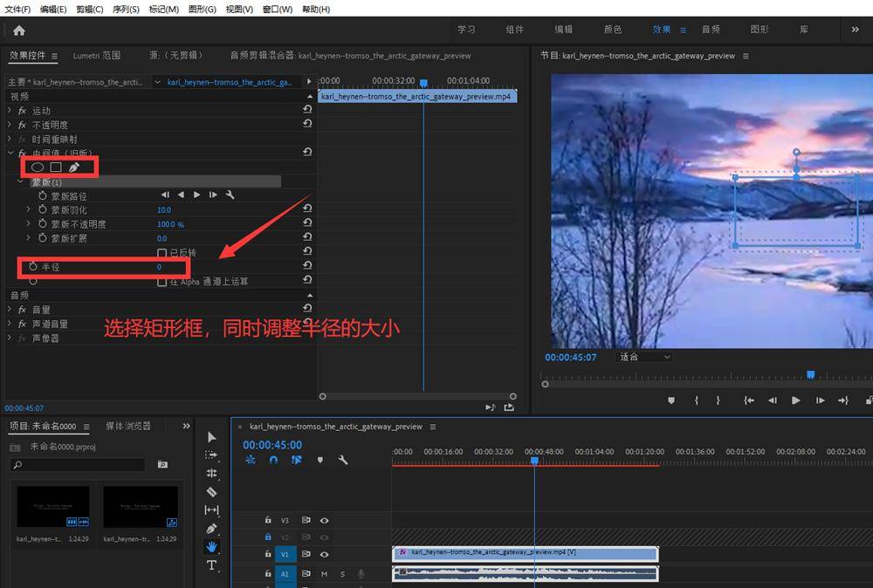Select the rectangle mask tool
The height and width of the screenshot is (588, 873).
(56, 167)
